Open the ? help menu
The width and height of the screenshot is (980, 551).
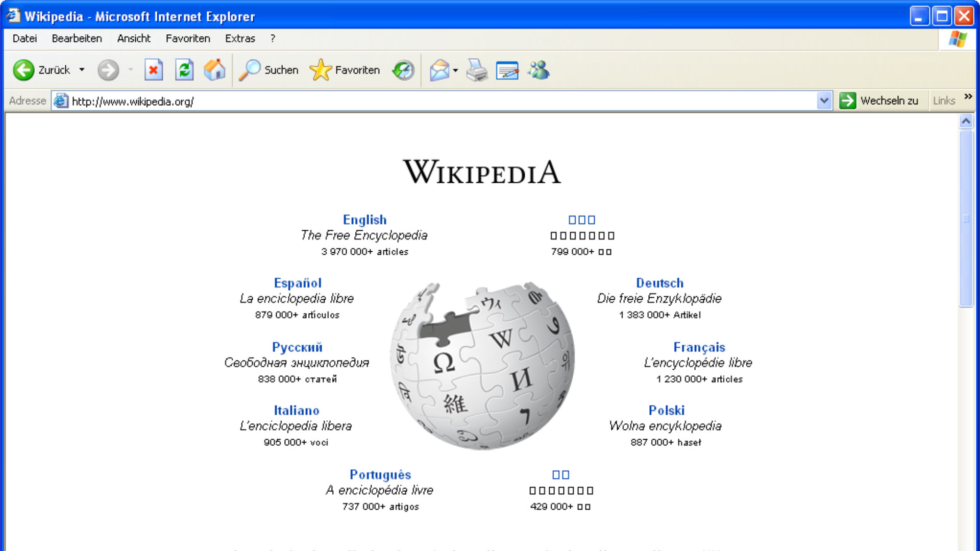(x=273, y=38)
